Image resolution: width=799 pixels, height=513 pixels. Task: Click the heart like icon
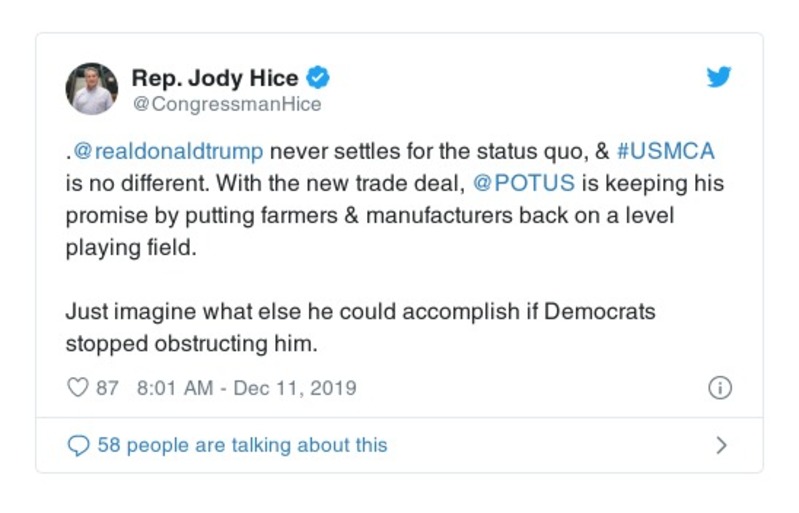[78, 388]
